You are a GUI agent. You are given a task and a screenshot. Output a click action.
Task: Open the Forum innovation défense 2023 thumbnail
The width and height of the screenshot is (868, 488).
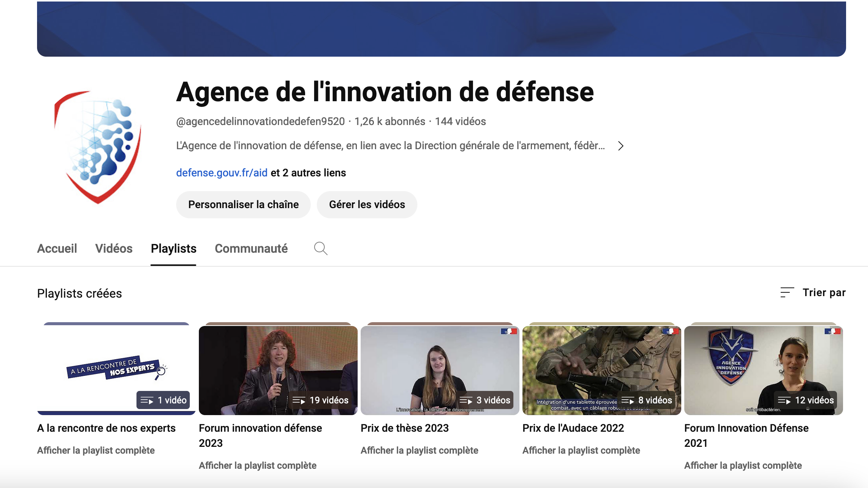tap(278, 370)
